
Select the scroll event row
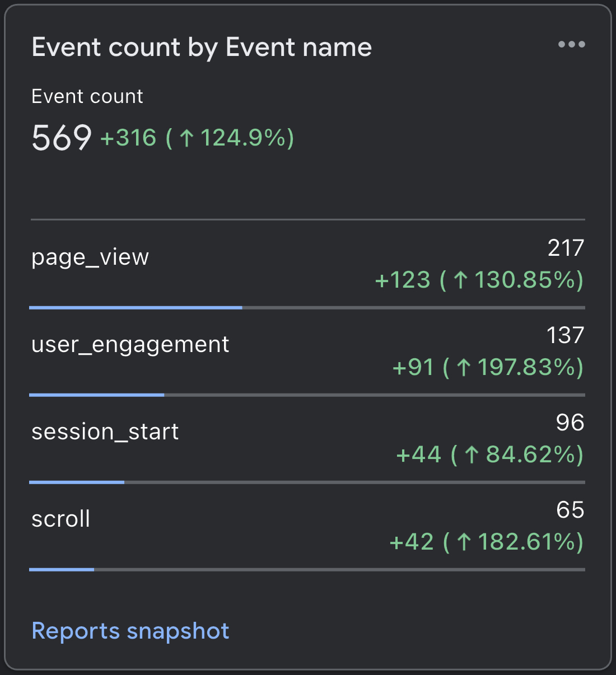click(307, 527)
